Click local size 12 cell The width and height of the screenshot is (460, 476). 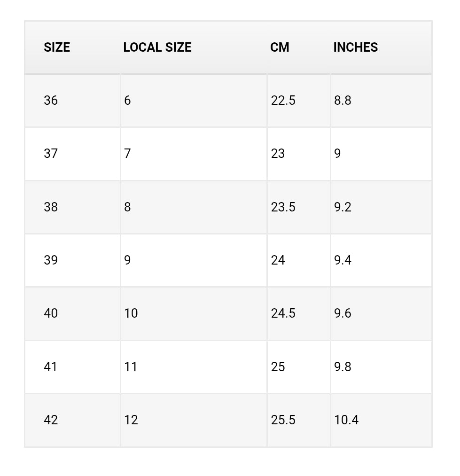[131, 420]
